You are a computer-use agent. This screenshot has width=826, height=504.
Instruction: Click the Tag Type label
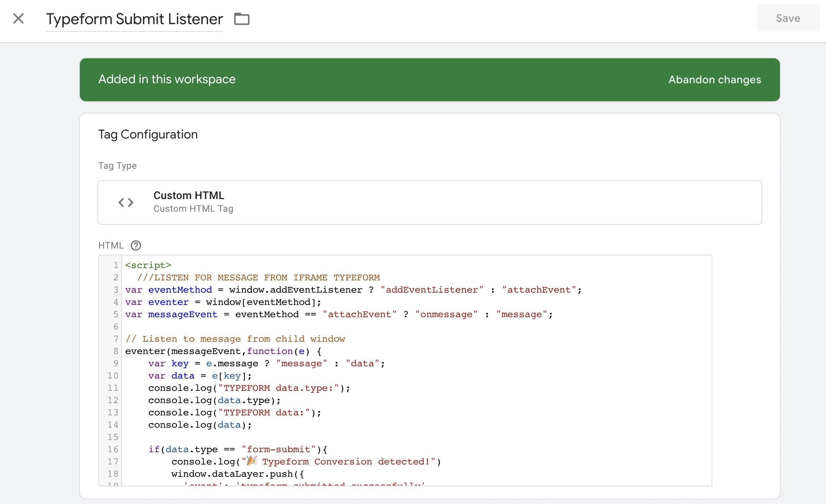coord(117,166)
